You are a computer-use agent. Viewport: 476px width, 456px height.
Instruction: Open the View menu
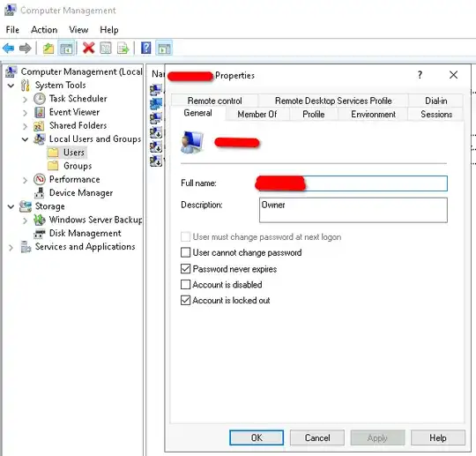pyautogui.click(x=78, y=30)
